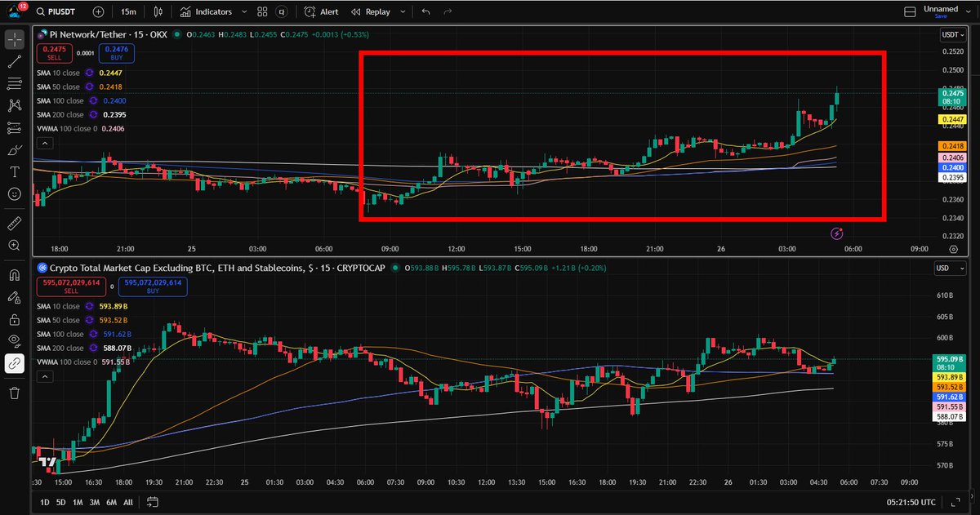Toggle Hide all drawings eye icon

point(15,341)
